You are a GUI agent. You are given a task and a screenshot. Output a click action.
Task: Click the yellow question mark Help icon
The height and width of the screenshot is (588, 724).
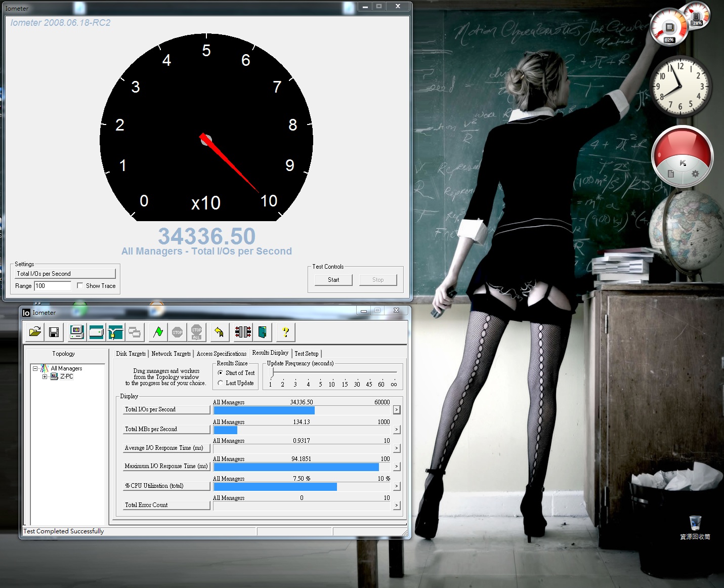285,332
